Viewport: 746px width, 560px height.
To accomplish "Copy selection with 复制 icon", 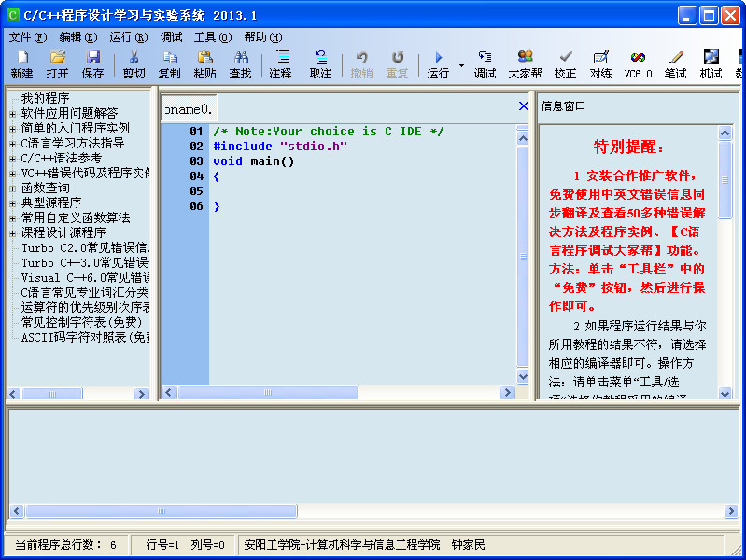I will click(x=170, y=64).
